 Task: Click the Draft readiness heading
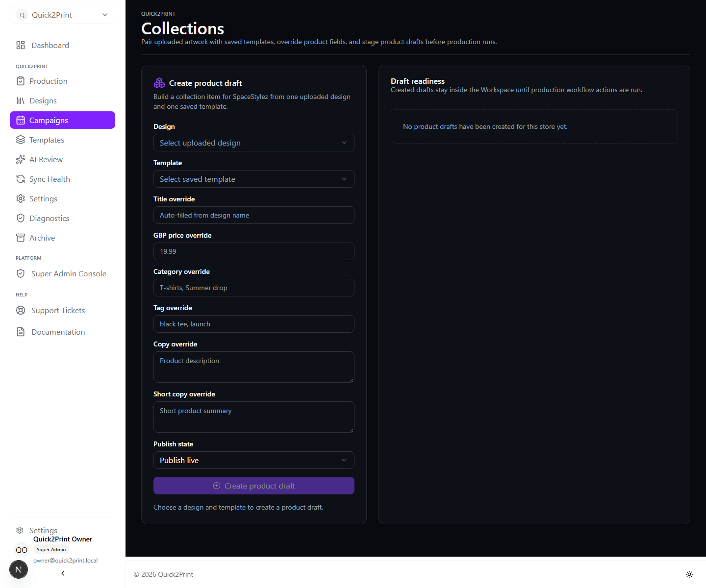point(418,81)
